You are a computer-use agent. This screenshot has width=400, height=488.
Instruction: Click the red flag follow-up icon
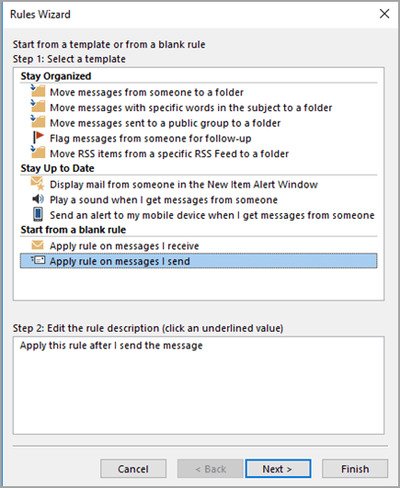pos(38,137)
